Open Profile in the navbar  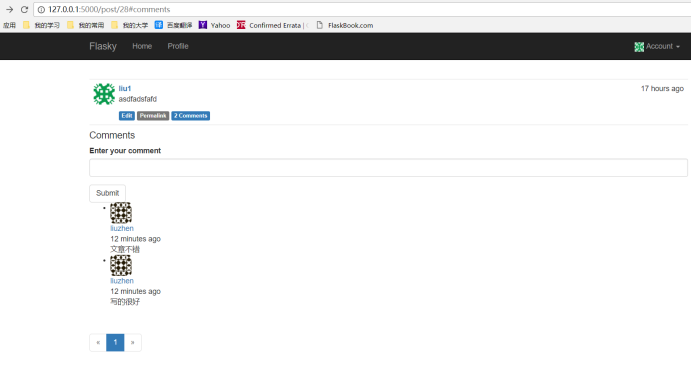(x=178, y=46)
